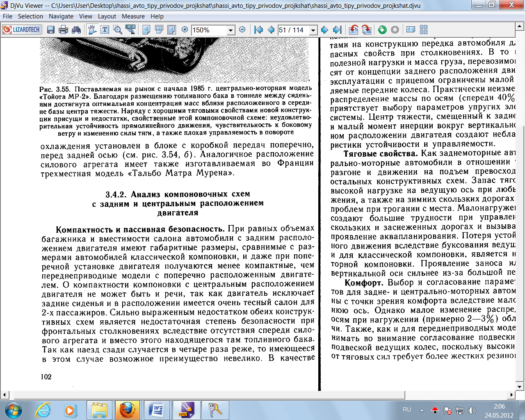
Task: Click the red tray notification icon
Action: pos(435,410)
